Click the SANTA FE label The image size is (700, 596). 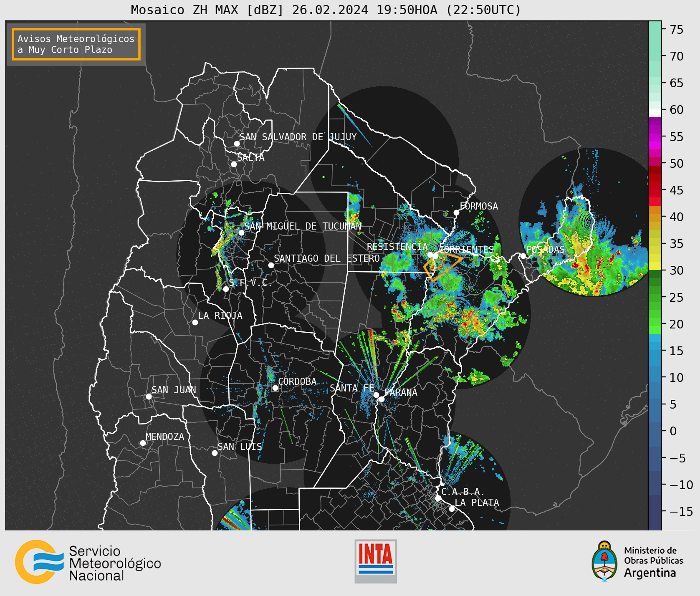pos(352,388)
